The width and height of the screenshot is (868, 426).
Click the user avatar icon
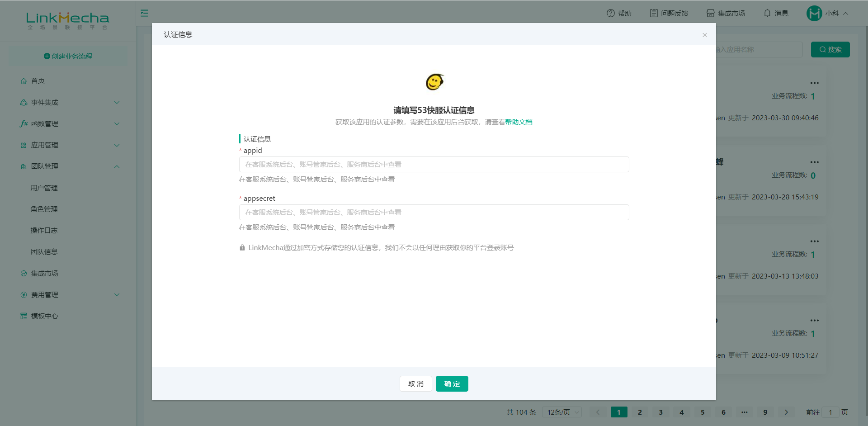tap(814, 13)
